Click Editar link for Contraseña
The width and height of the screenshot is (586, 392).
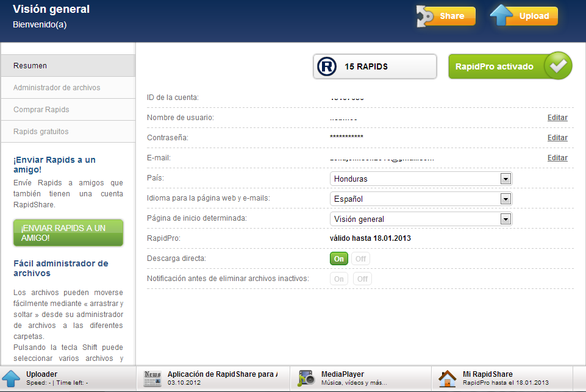557,138
